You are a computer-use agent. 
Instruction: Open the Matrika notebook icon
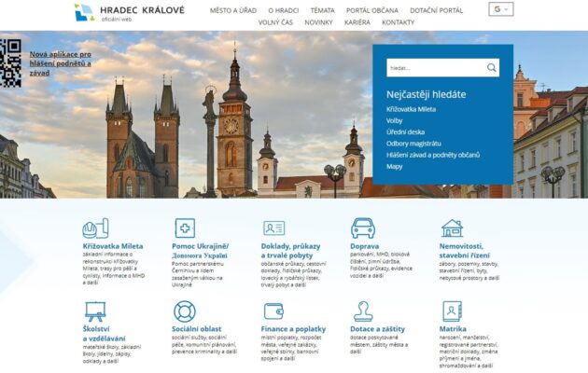tap(452, 311)
